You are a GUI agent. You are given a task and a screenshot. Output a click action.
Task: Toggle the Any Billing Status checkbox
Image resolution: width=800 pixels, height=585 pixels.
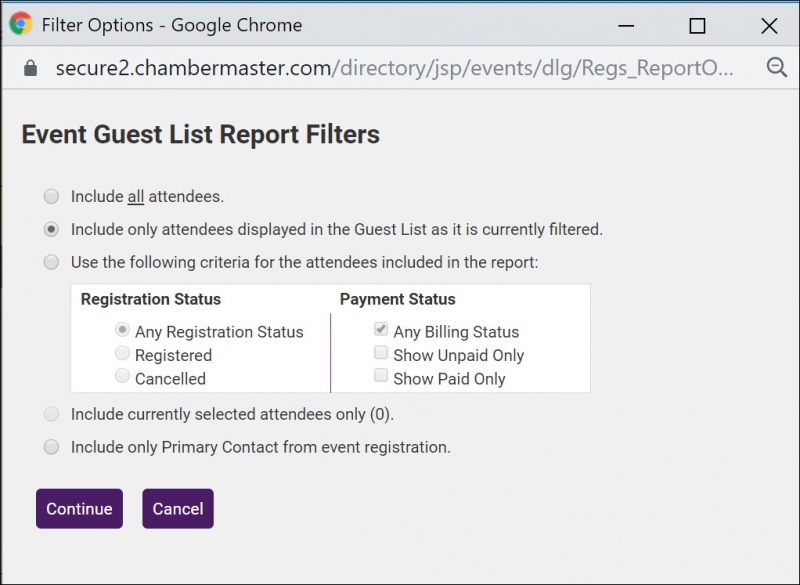point(380,330)
